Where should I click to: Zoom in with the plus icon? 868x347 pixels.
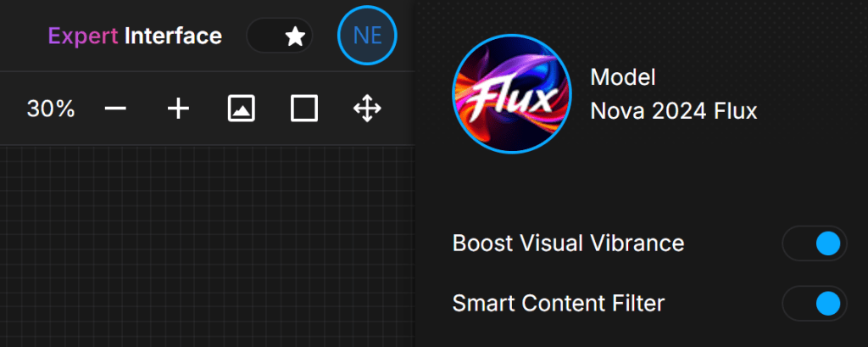click(178, 109)
